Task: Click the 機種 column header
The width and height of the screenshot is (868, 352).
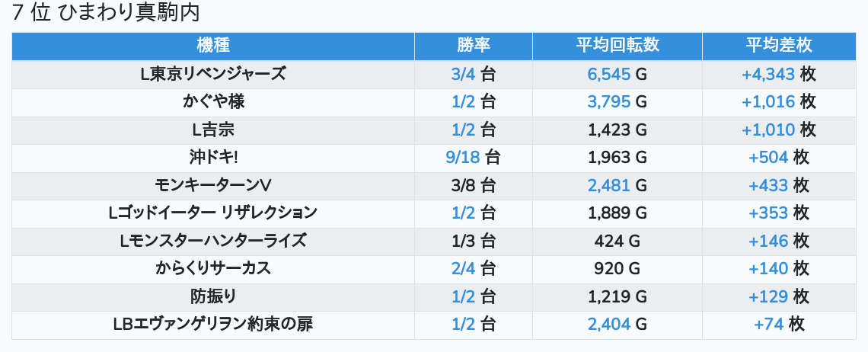Action: pyautogui.click(x=213, y=46)
